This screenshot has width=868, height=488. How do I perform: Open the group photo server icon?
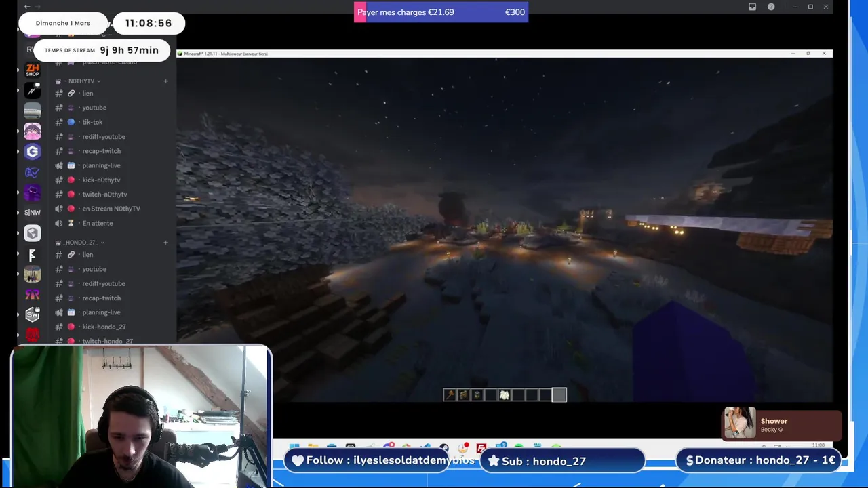32,274
